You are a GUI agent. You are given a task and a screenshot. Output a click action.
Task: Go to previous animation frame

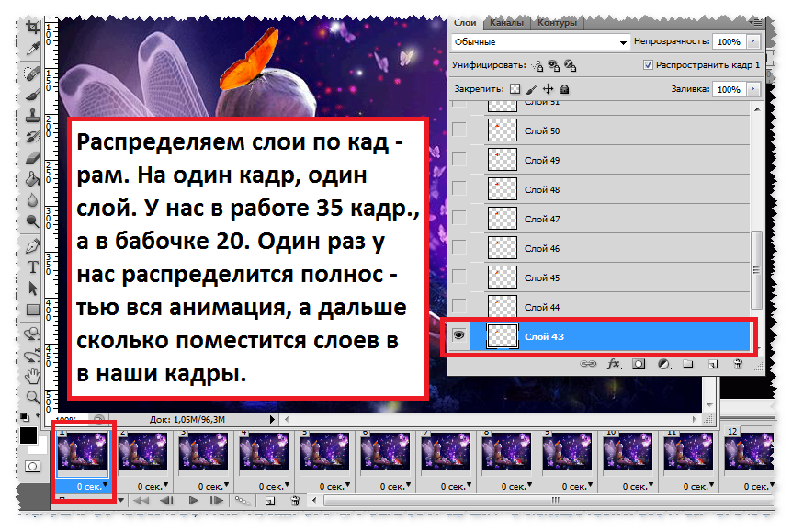[x=166, y=500]
